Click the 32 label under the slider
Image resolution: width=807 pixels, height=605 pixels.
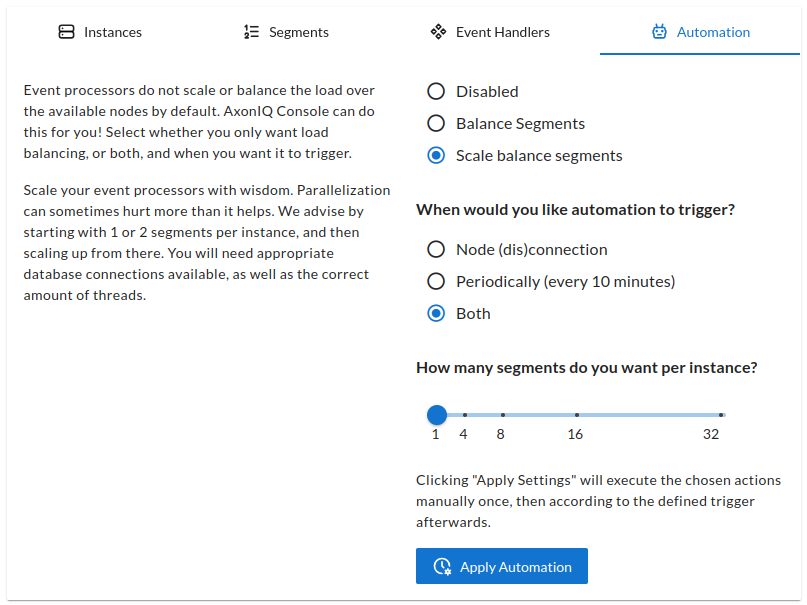[711, 434]
